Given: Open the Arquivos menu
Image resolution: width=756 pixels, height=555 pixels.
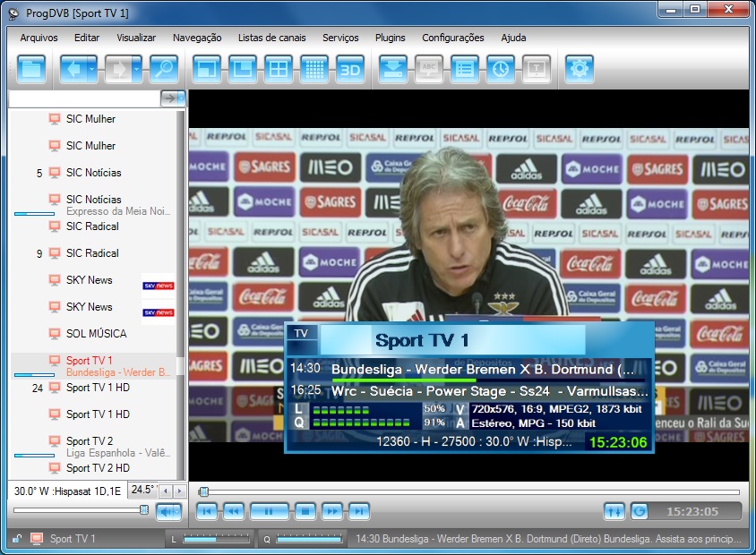Looking at the screenshot, I should [39, 38].
